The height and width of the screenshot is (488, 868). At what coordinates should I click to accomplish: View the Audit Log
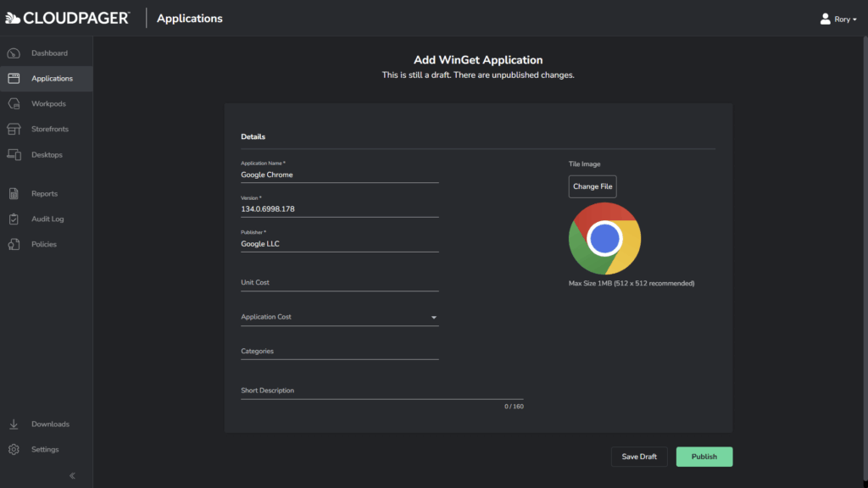47,219
